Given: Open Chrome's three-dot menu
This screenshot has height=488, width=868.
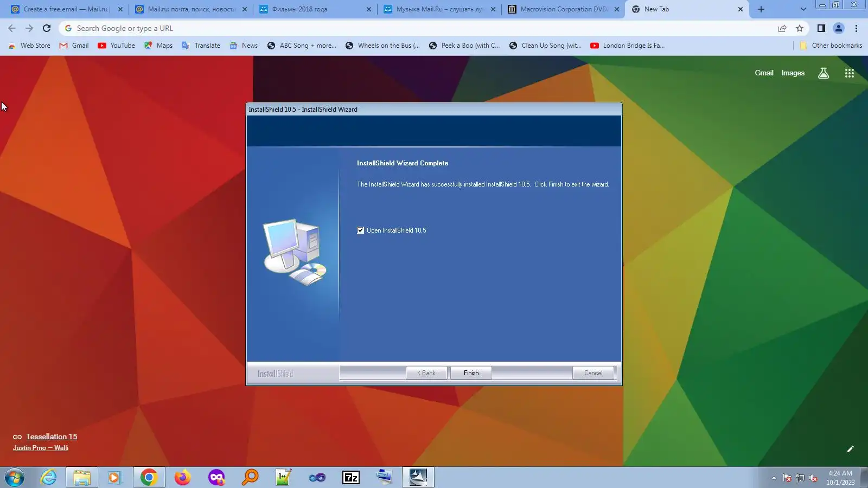Looking at the screenshot, I should [x=857, y=28].
